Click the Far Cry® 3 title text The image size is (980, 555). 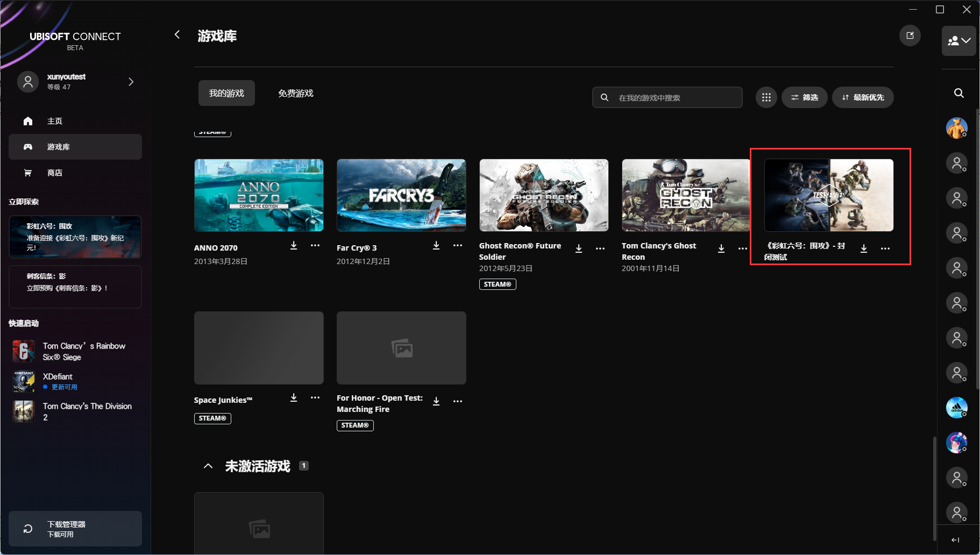pyautogui.click(x=357, y=248)
